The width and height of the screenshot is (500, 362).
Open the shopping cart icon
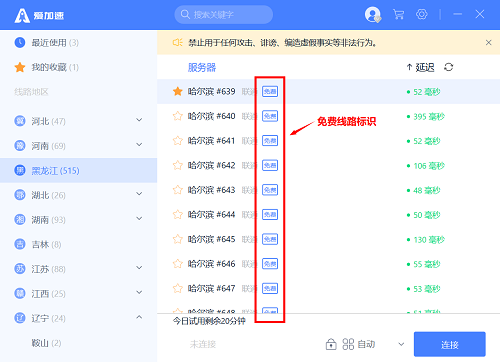click(398, 14)
